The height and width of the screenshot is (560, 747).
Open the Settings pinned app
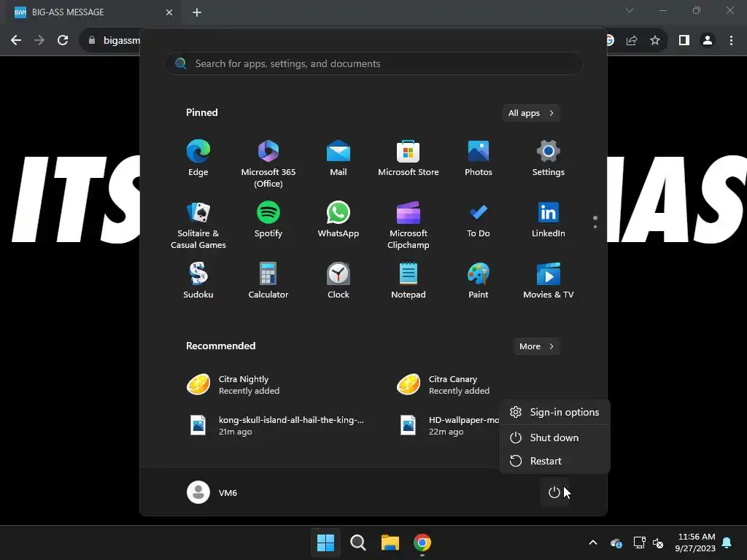tap(549, 158)
